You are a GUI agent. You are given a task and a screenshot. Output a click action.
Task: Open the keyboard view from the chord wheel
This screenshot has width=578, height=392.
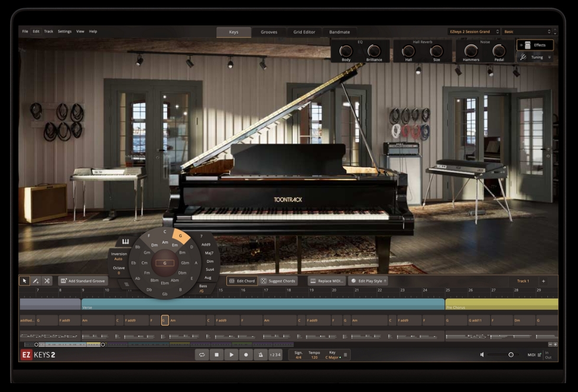pos(125,241)
